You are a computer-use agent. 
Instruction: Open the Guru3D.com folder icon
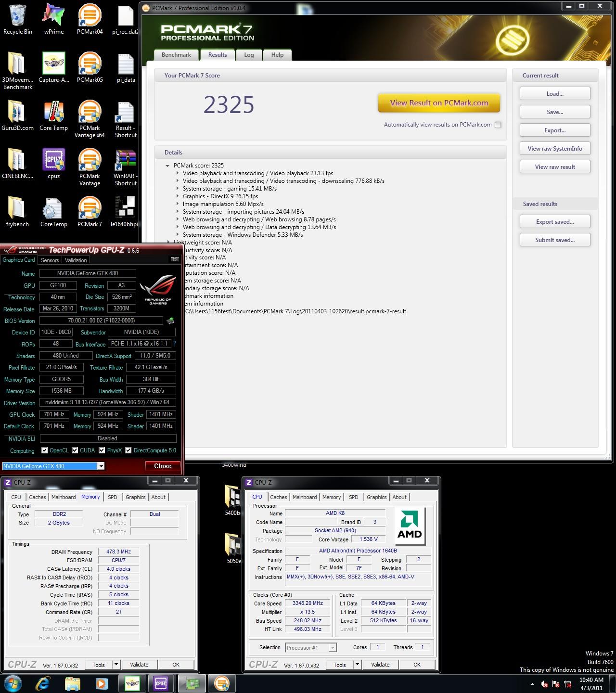[x=17, y=115]
